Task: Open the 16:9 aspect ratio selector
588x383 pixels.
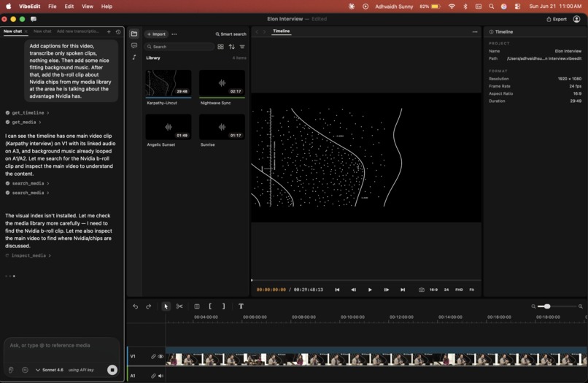Action: [x=433, y=290]
